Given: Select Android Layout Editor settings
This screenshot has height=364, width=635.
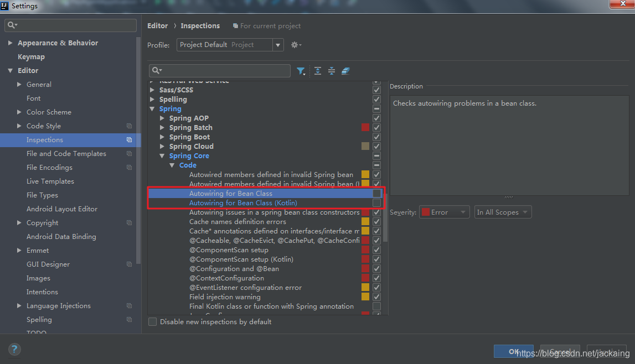Looking at the screenshot, I should click(62, 209).
